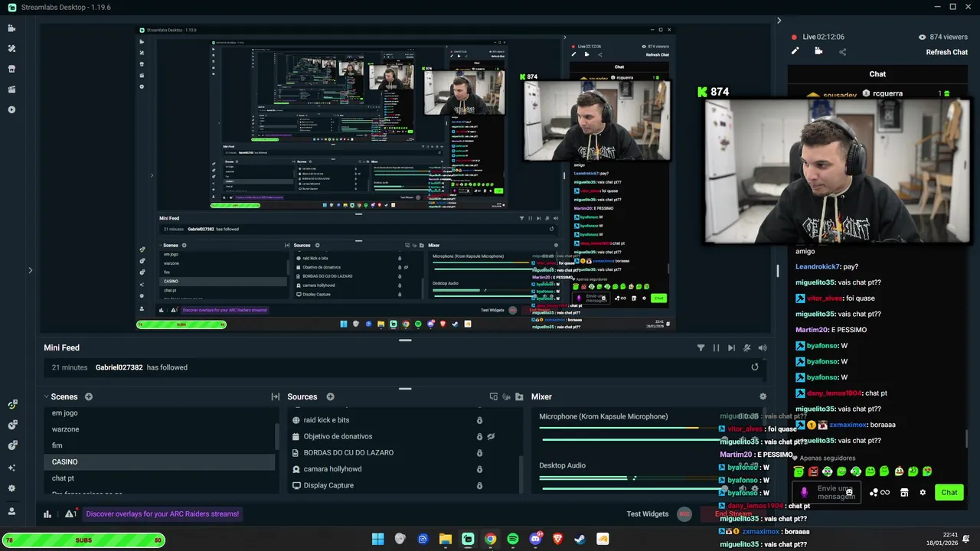Click the share stream icon
980x551 pixels.
[842, 52]
